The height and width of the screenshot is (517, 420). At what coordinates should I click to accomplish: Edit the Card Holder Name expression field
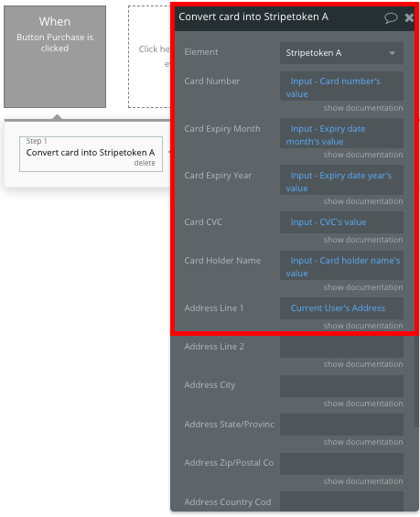pyautogui.click(x=341, y=265)
